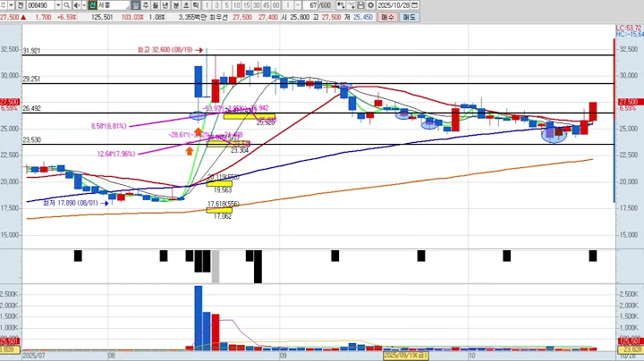Image resolution: width=644 pixels, height=361 pixels.
Task: Click the 매수 buy button
Action: click(x=387, y=17)
